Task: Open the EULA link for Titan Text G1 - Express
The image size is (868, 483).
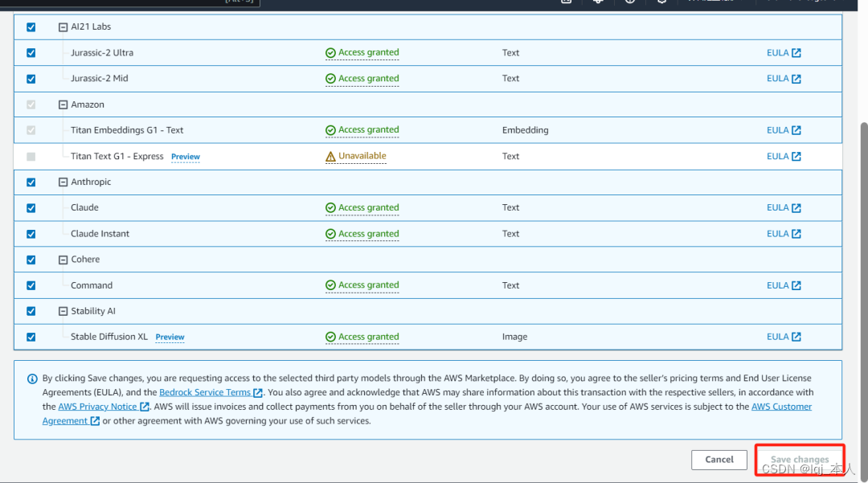Action: click(784, 156)
